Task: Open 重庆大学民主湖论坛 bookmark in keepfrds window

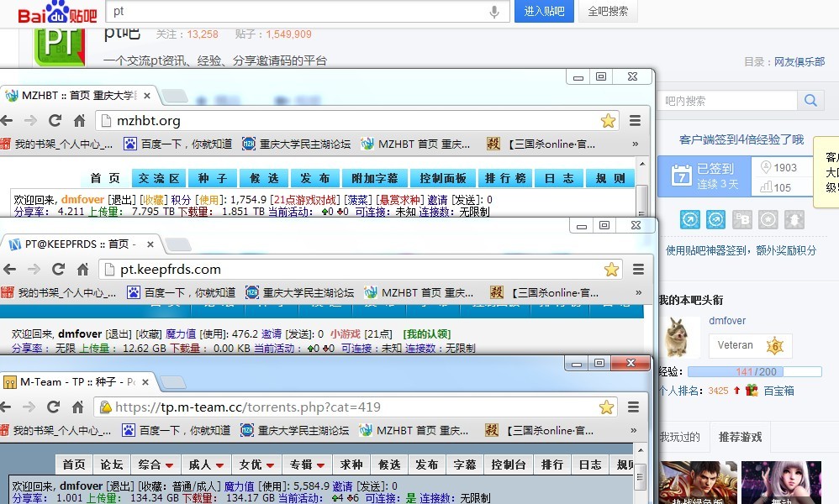Action: [299, 292]
